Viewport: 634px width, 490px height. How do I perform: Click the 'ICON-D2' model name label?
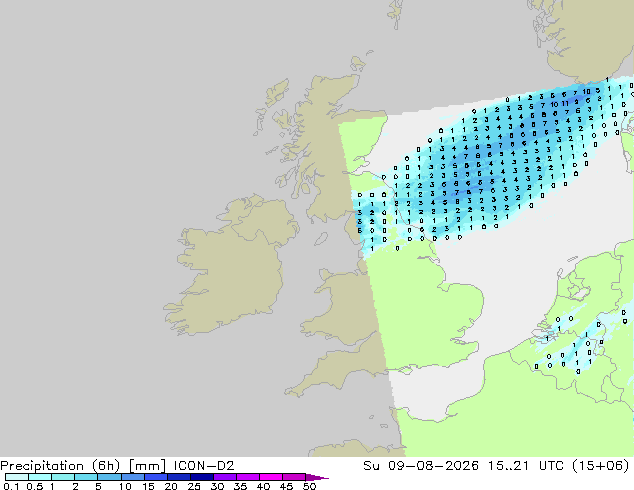[204, 466]
